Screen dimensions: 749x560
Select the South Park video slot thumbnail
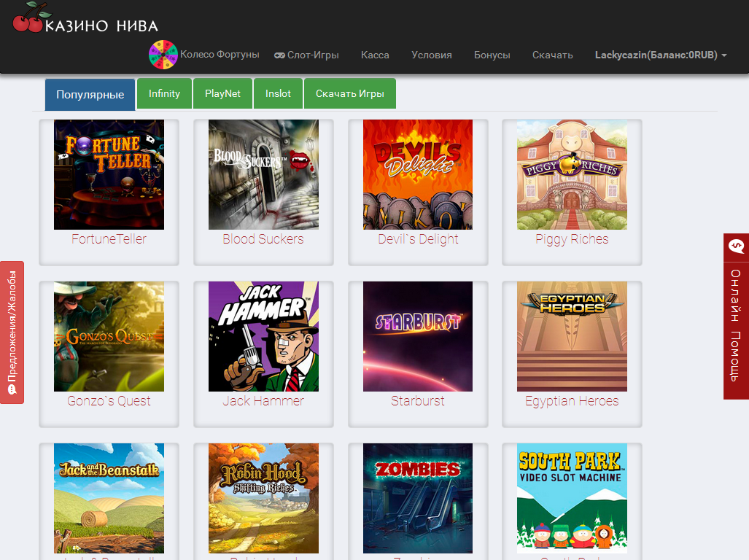572,498
